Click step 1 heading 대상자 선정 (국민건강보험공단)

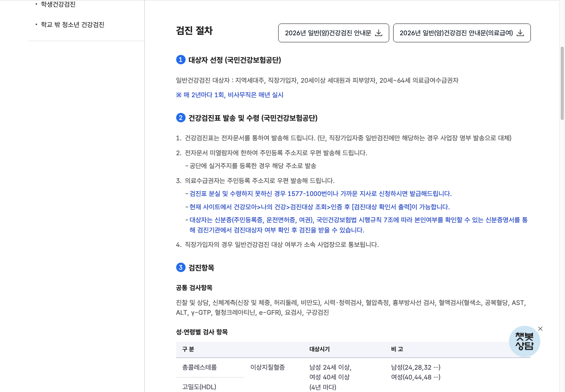(235, 60)
